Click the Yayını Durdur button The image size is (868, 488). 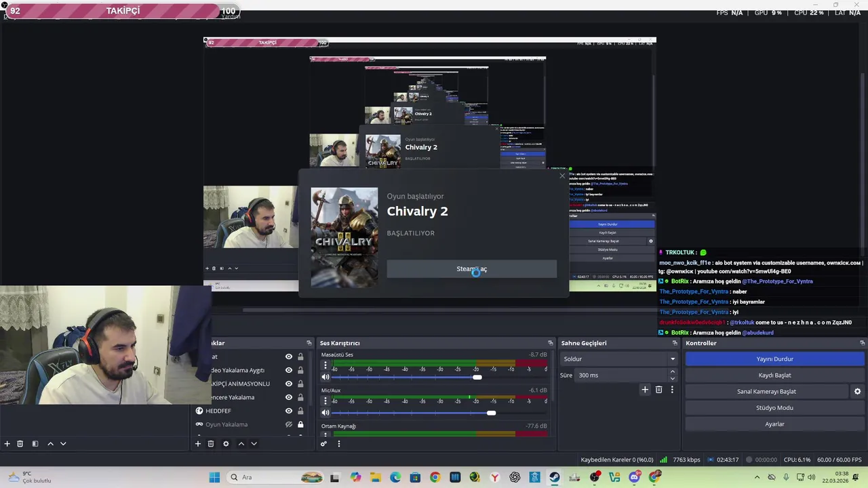[774, 359]
